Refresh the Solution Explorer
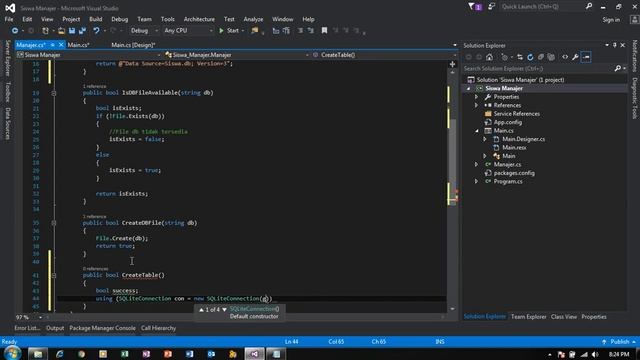640x360 pixels. pyautogui.click(x=530, y=57)
